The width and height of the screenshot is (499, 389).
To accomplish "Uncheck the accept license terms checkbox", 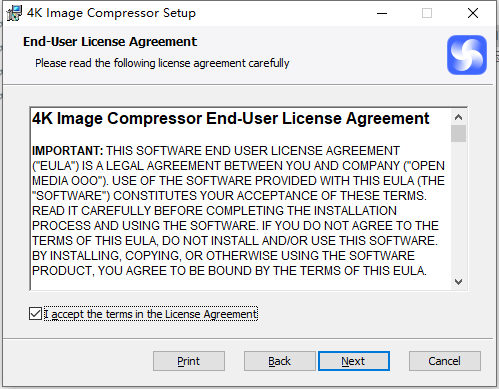I will click(35, 314).
